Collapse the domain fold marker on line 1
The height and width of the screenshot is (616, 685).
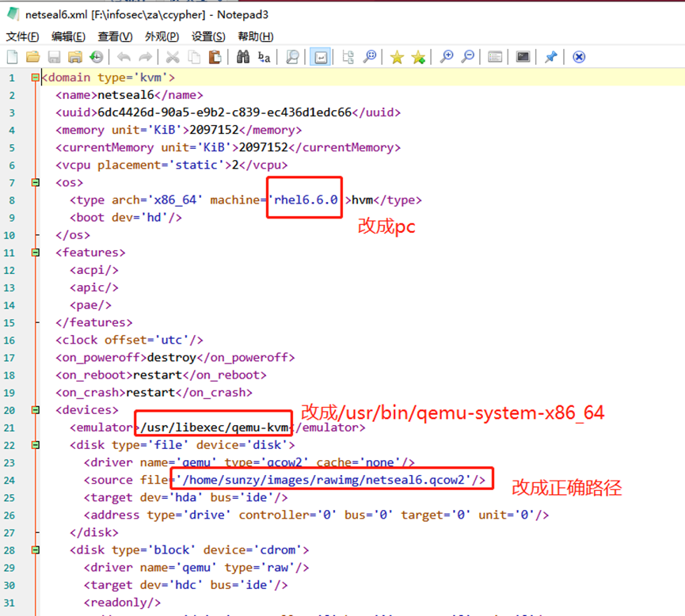36,78
